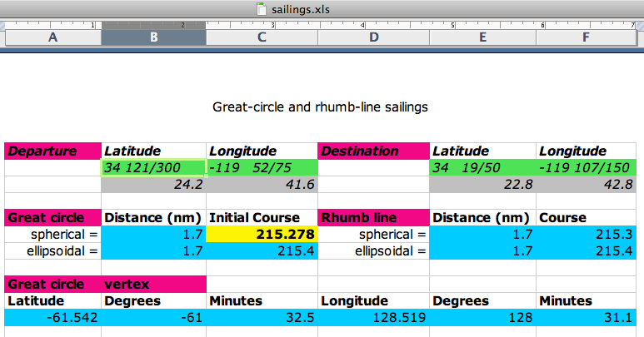
Task: Click departure latitude cell 34 121/300
Action: pos(153,168)
